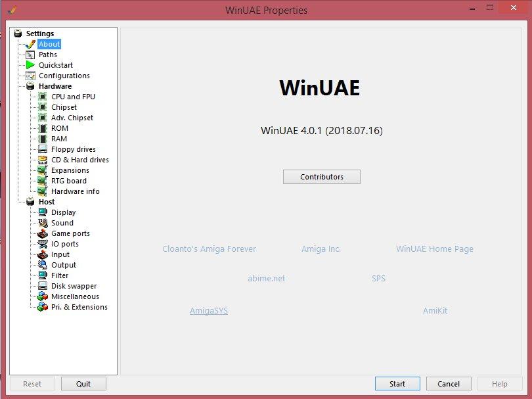The width and height of the screenshot is (532, 399).
Task: Click the CPU and FPU chip icon
Action: point(43,97)
